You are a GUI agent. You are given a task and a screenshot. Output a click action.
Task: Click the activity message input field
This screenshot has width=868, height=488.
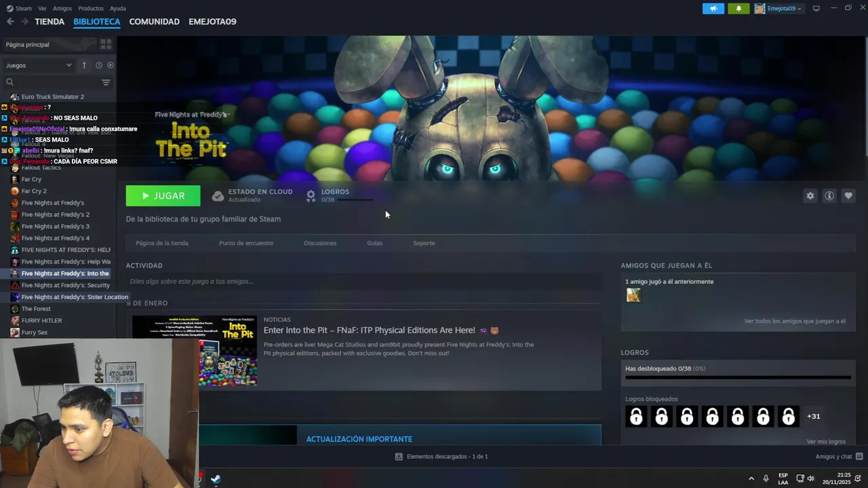coord(363,281)
